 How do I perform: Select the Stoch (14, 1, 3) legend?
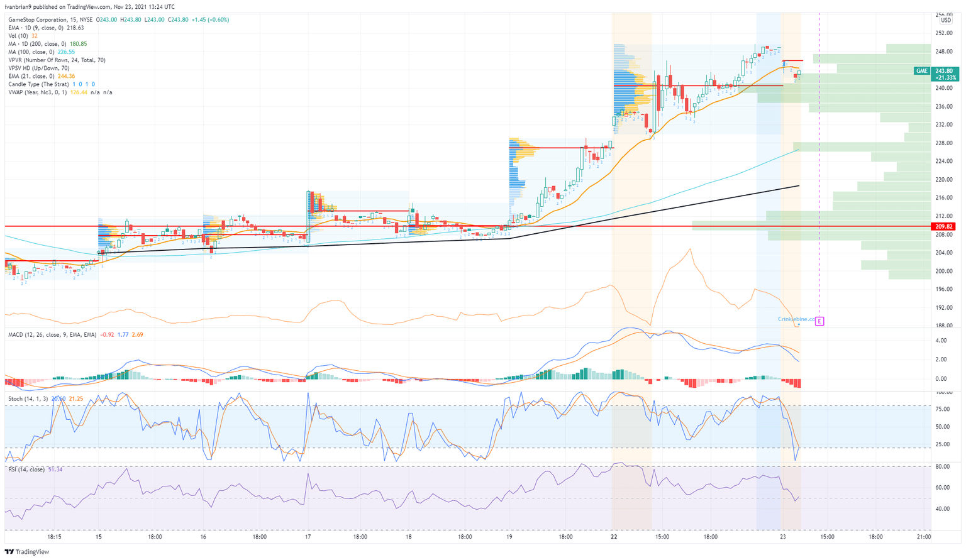coord(46,399)
